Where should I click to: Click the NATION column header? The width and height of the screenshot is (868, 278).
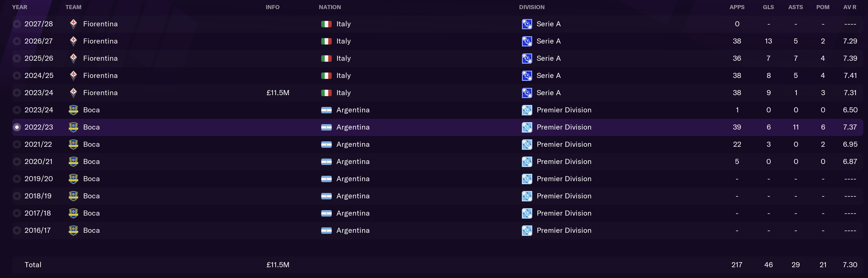point(330,7)
